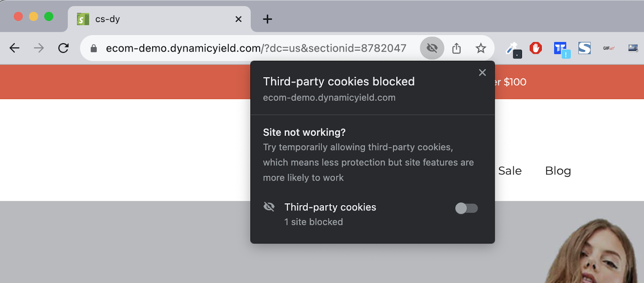Select the cs-dy browser tab
644x283 pixels.
pos(153,19)
